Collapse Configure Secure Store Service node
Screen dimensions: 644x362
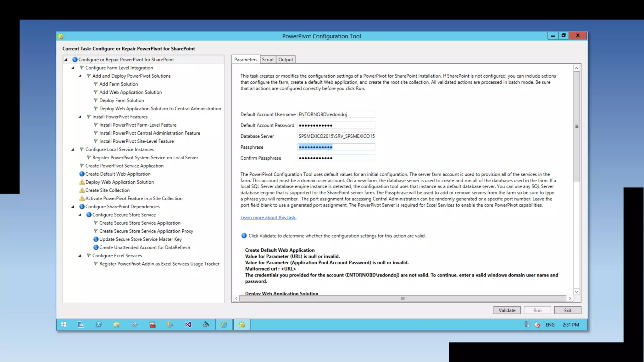(80, 215)
